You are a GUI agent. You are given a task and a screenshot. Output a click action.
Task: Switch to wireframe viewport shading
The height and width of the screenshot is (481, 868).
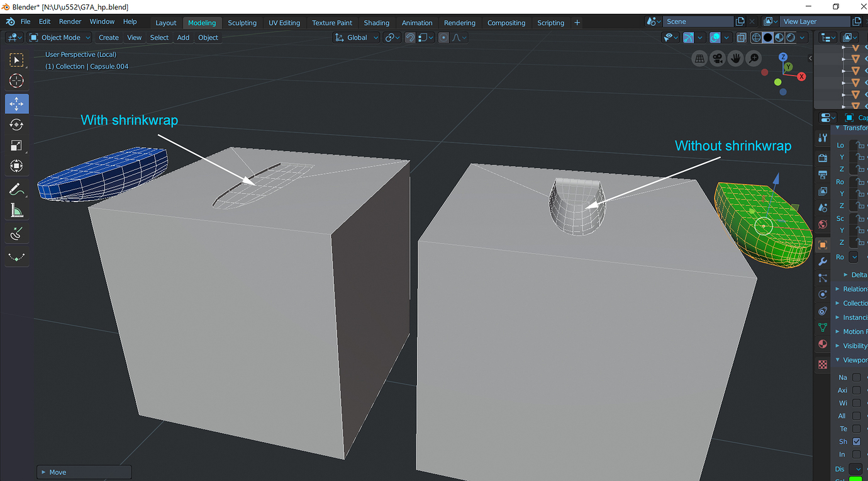pyautogui.click(x=757, y=38)
